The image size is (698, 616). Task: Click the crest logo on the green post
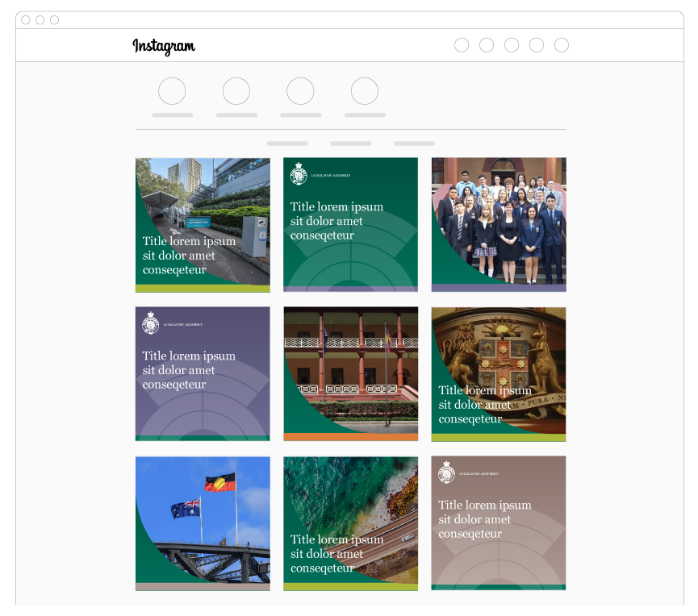(299, 173)
